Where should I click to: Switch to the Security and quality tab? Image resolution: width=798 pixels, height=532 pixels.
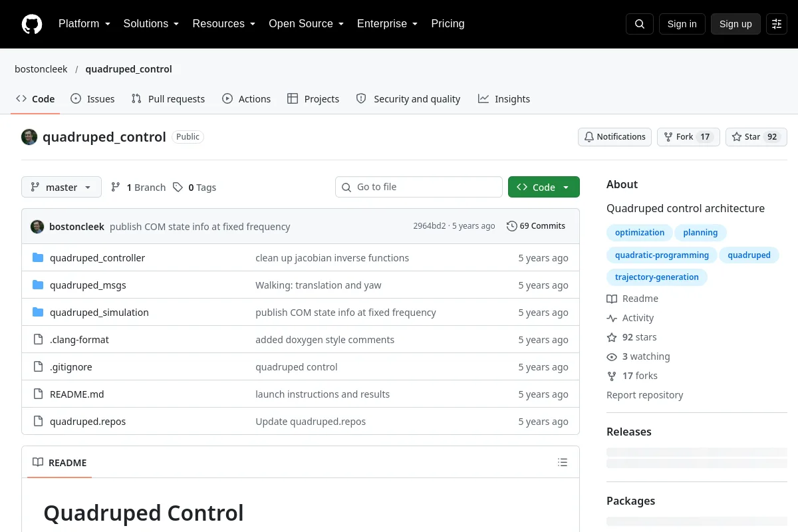coord(408,99)
